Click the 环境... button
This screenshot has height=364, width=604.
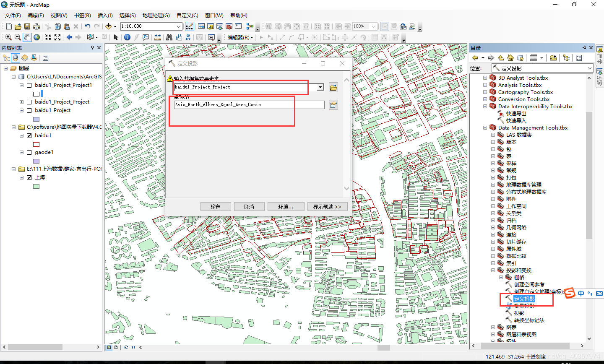coord(286,207)
